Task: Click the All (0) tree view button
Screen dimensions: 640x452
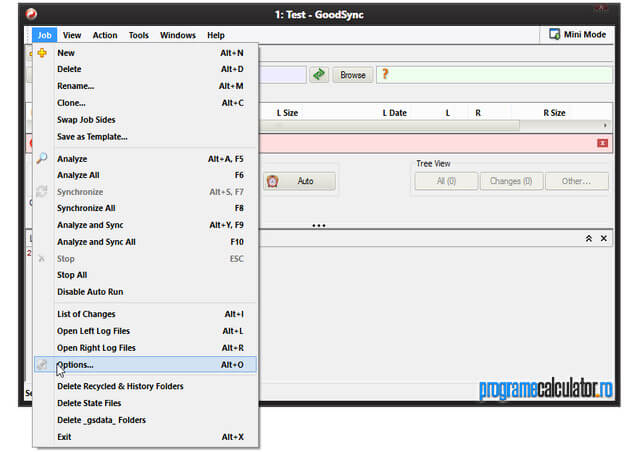Action: 446,181
